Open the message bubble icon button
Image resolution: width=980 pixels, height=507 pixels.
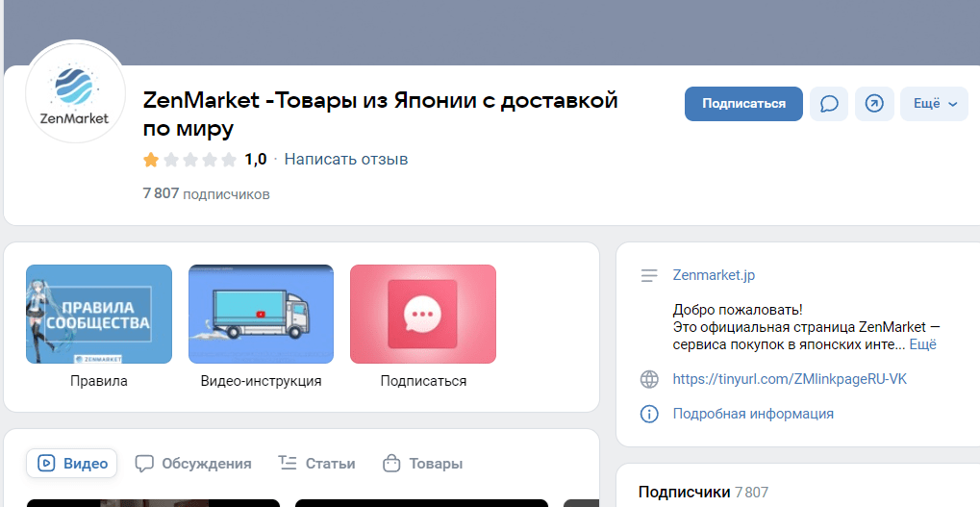coord(829,104)
